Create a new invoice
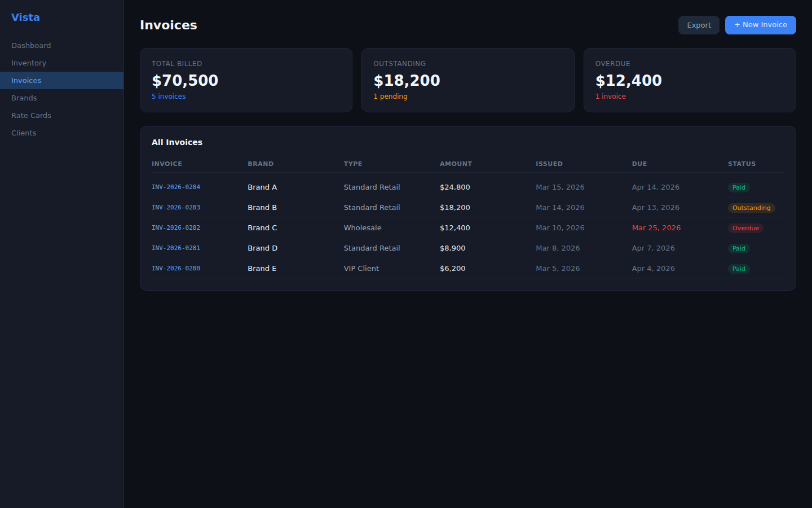812x508 pixels. pyautogui.click(x=760, y=25)
